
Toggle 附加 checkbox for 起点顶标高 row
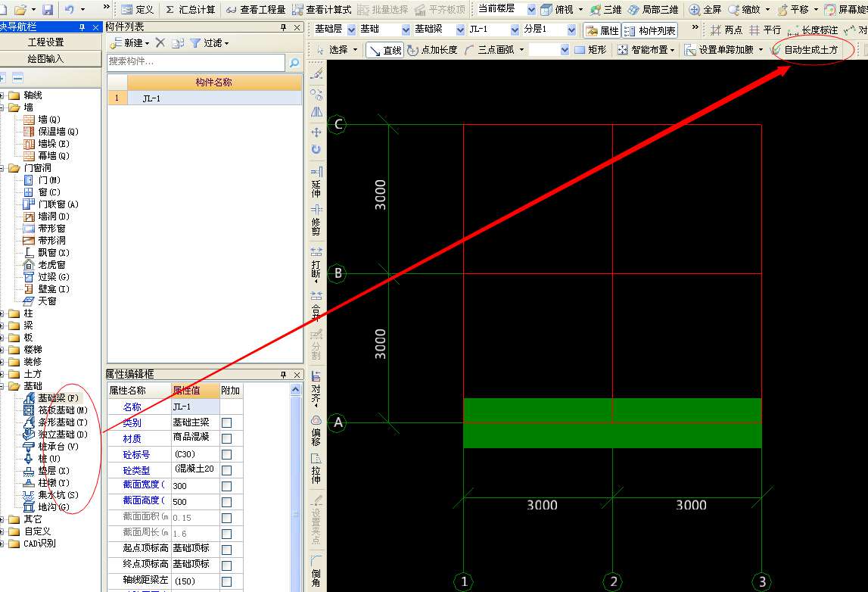point(226,550)
